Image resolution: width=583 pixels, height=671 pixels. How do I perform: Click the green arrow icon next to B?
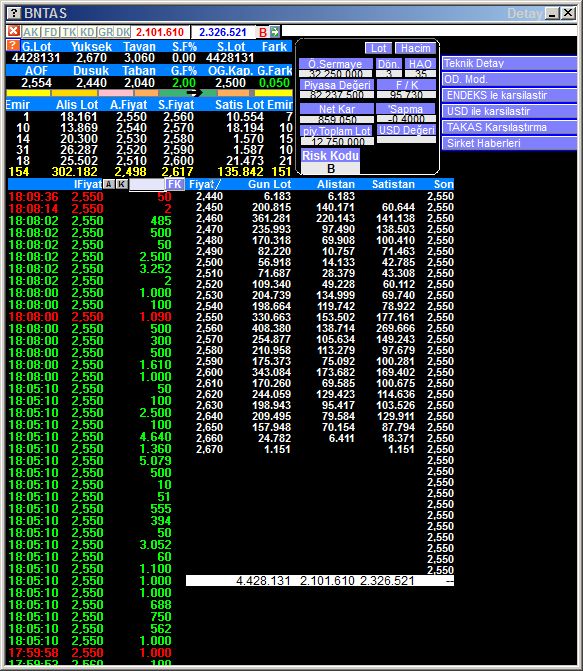point(274,31)
